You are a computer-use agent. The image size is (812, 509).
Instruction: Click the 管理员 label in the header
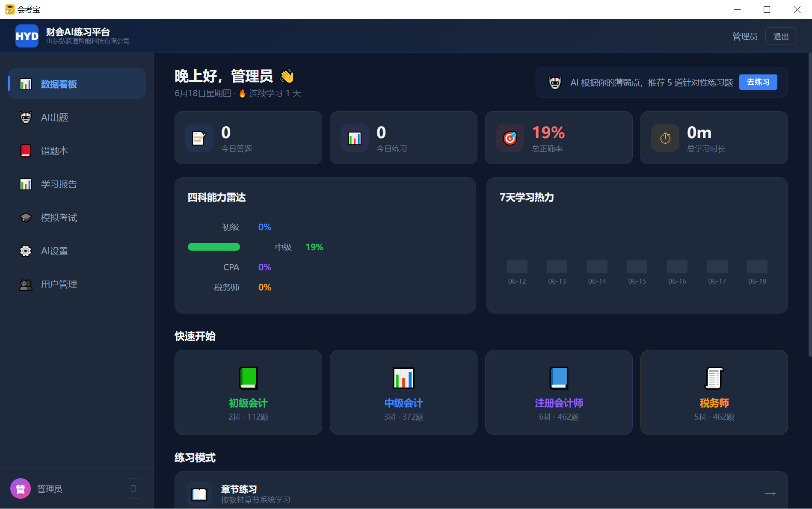click(745, 36)
